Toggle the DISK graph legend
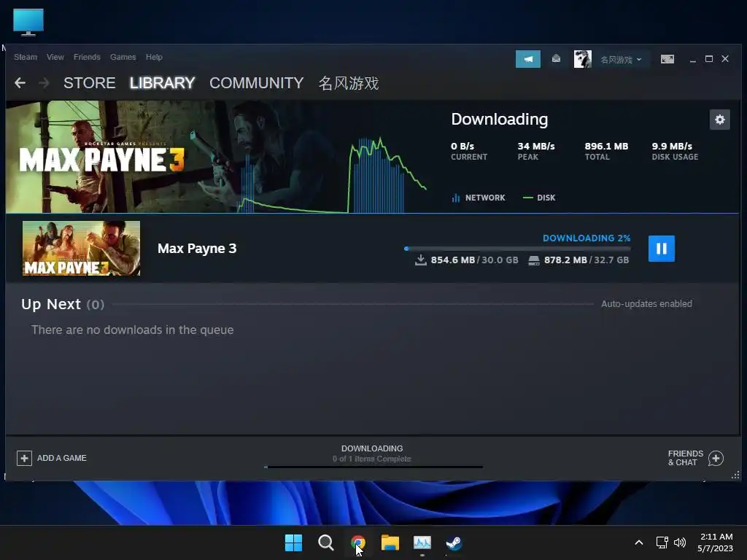This screenshot has width=747, height=560. click(539, 198)
